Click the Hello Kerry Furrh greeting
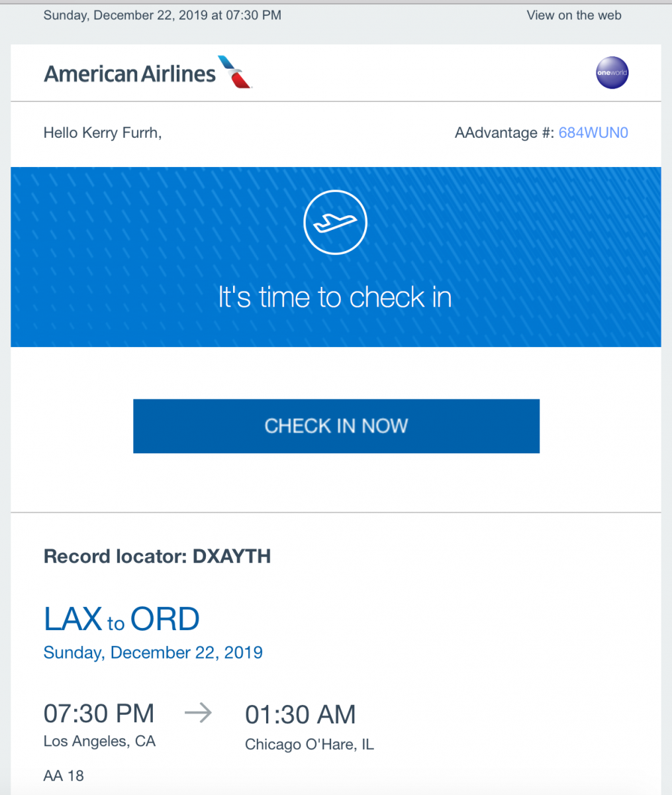This screenshot has height=795, width=672. click(x=103, y=132)
